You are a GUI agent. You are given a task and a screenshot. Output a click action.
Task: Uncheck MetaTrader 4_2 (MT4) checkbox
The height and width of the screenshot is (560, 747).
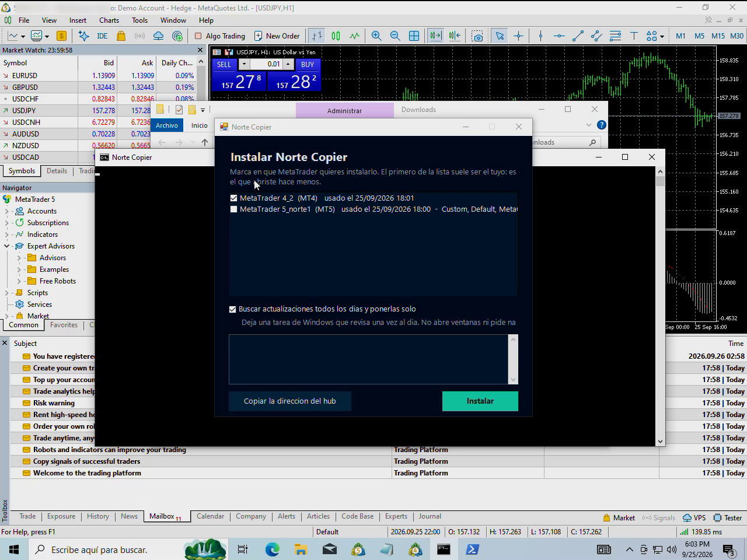234,198
